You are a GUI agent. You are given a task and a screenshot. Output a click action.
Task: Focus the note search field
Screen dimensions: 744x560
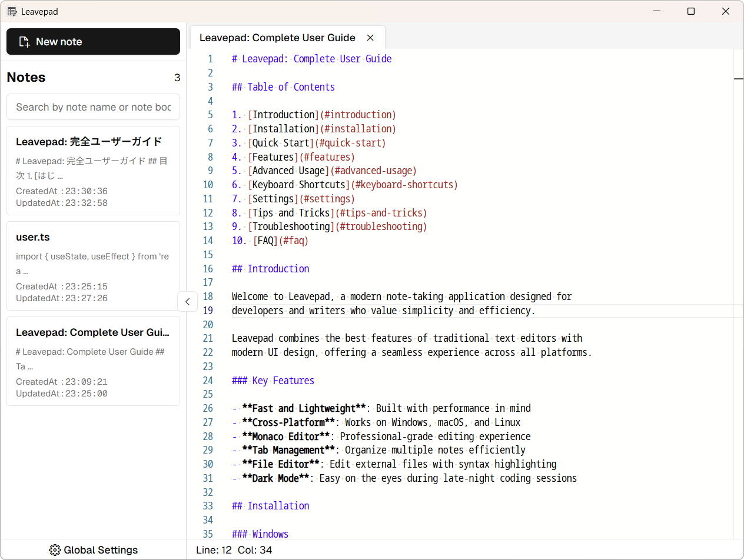point(93,107)
